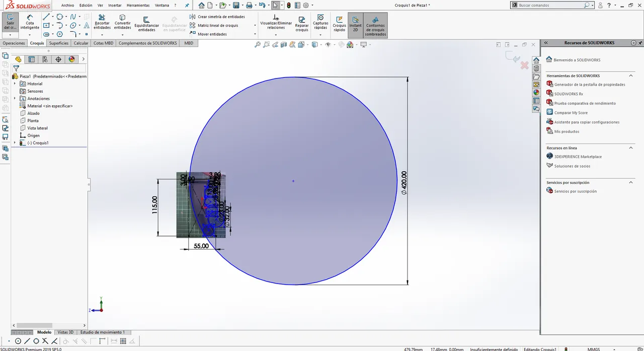This screenshot has width=644, height=351.
Task: Select the Corner Rectangle tool
Action: 46,25
